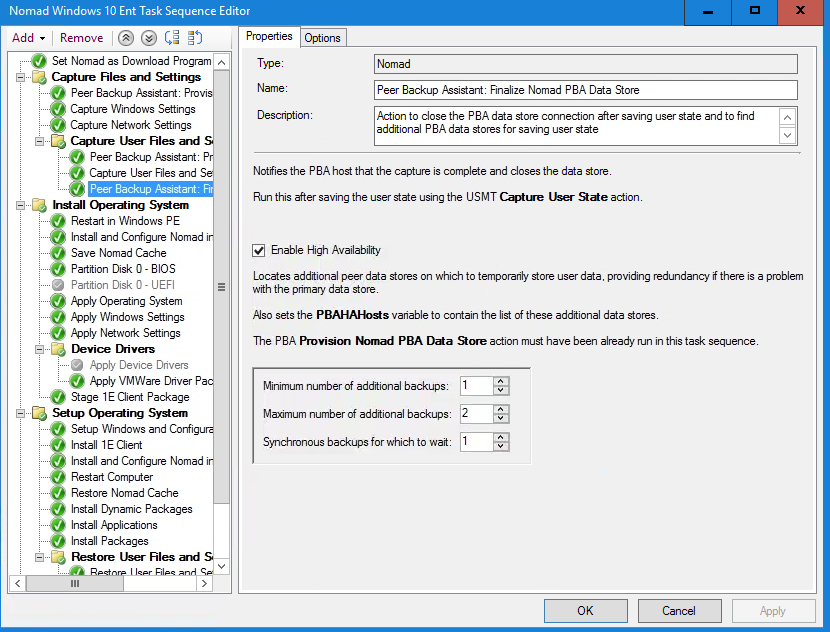This screenshot has height=632, width=830.
Task: Click the Install Operating System folder icon
Action: coord(39,205)
